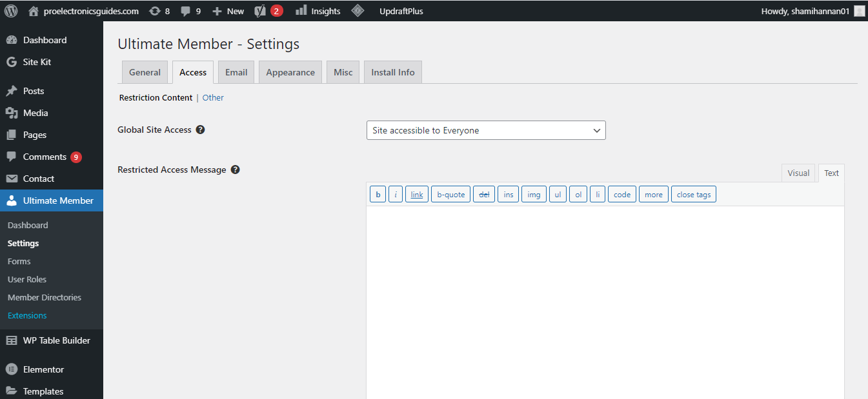Click the Contact envelope icon
Image resolution: width=868 pixels, height=399 pixels.
pos(12,179)
